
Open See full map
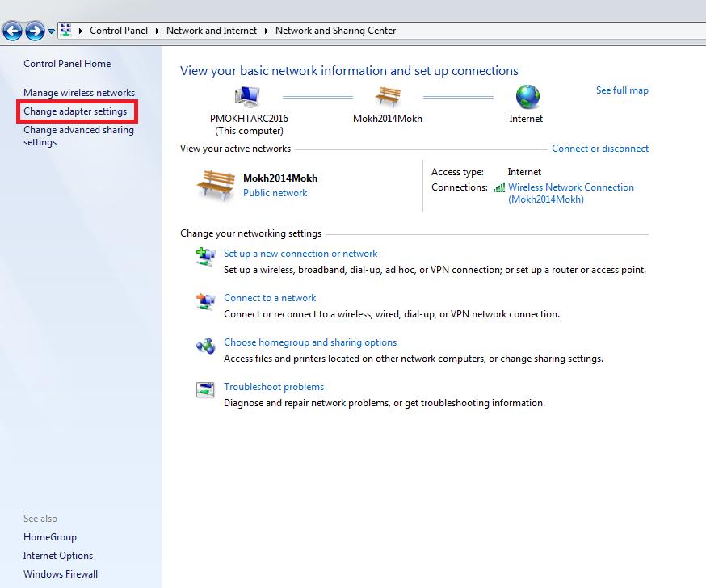click(x=622, y=90)
